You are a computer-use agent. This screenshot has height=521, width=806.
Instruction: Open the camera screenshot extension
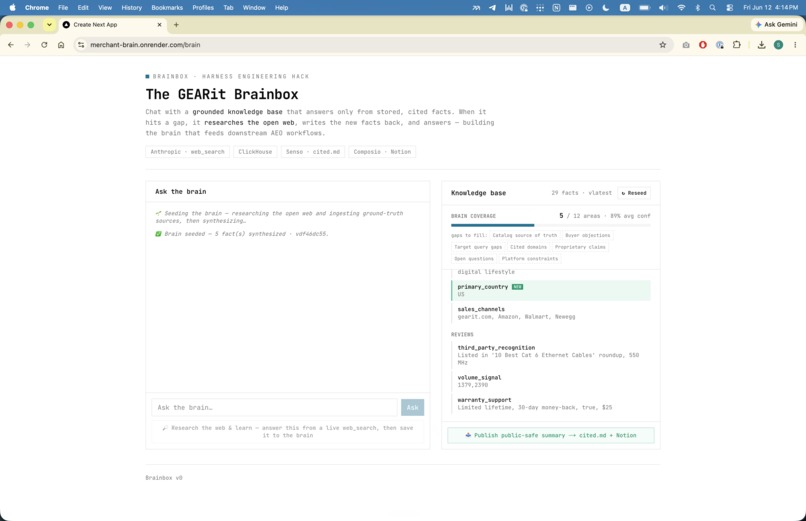click(x=686, y=45)
